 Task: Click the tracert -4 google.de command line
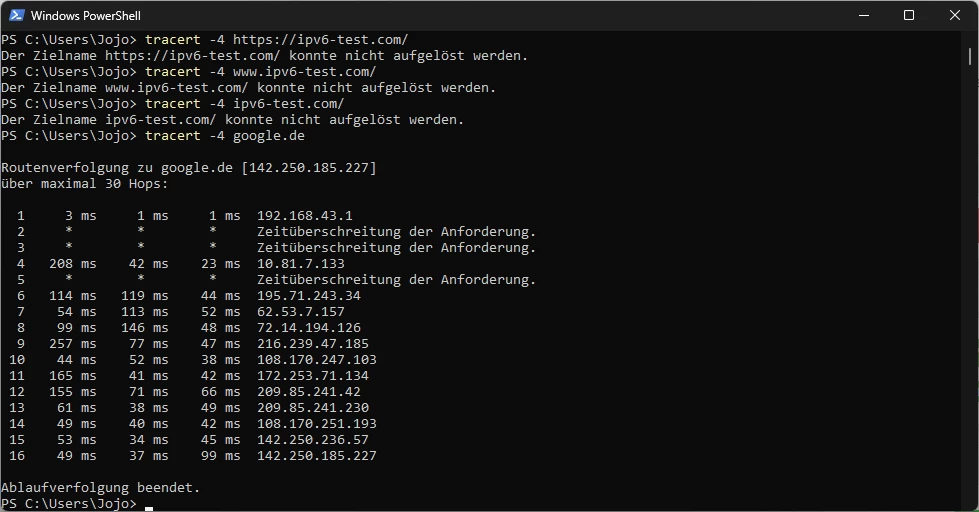tap(225, 135)
